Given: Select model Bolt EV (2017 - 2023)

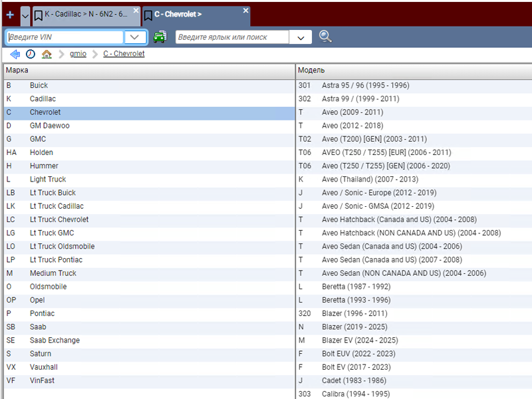Looking at the screenshot, I should 414,367.
